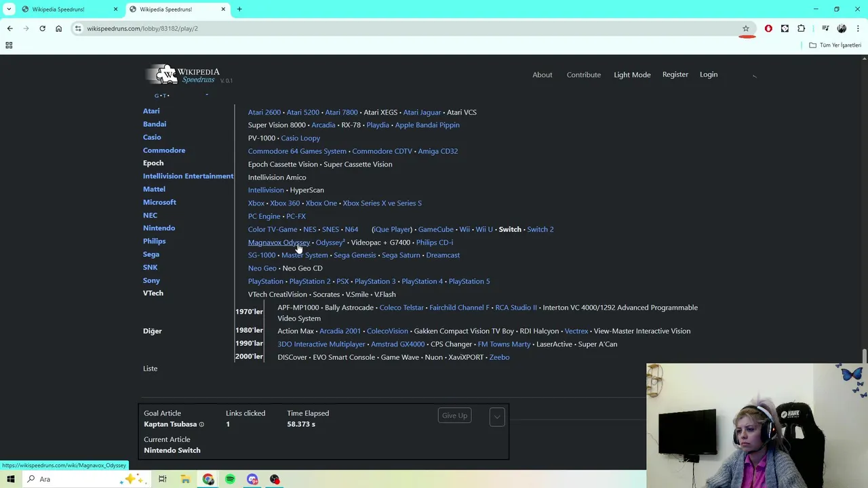Follow the Sega Genesis link
The image size is (868, 488).
click(355, 255)
